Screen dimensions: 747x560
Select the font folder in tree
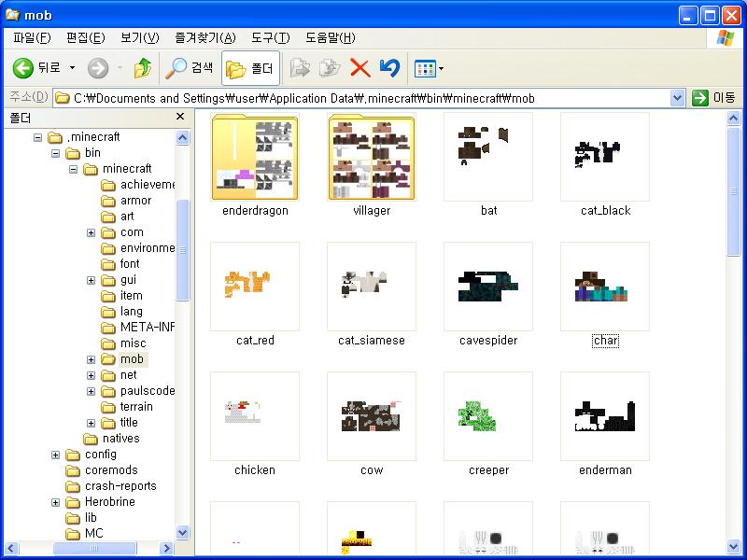pyautogui.click(x=130, y=264)
